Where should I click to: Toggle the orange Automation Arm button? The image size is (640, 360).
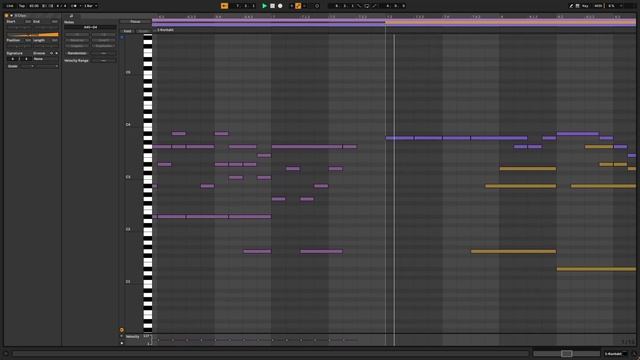pos(298,6)
